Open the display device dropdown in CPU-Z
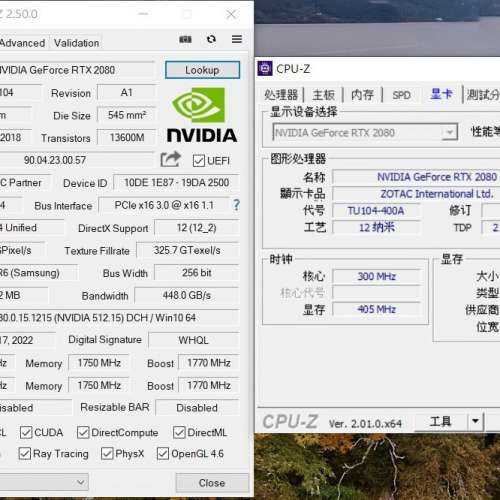Screen dimensions: 500x500 pyautogui.click(x=365, y=132)
